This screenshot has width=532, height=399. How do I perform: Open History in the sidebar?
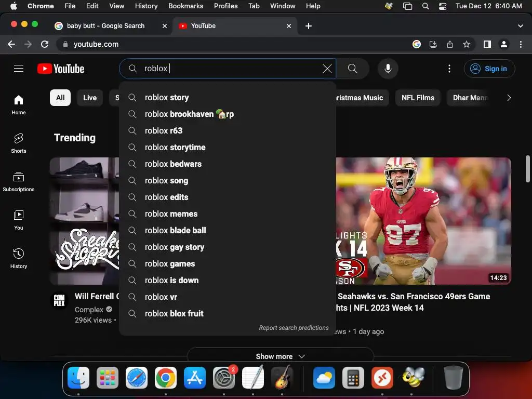coord(19,259)
